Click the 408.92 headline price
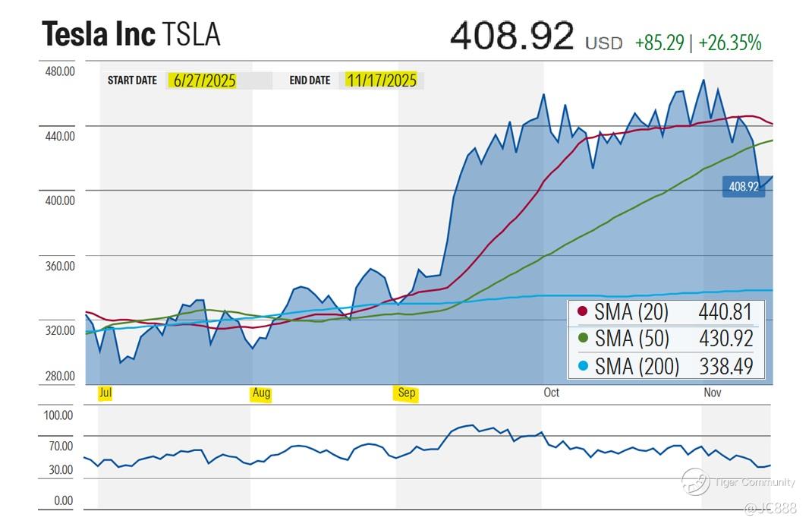Viewport: 812px width, 527px height. [x=512, y=36]
